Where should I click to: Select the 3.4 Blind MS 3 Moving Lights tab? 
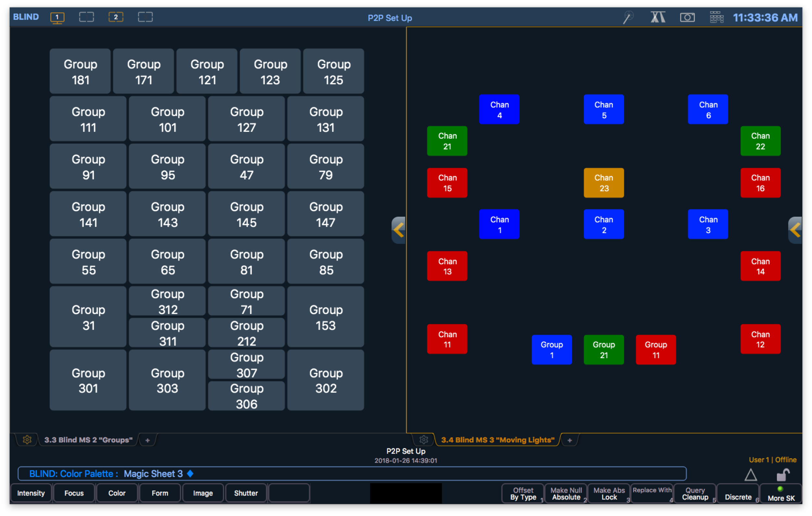coord(498,440)
